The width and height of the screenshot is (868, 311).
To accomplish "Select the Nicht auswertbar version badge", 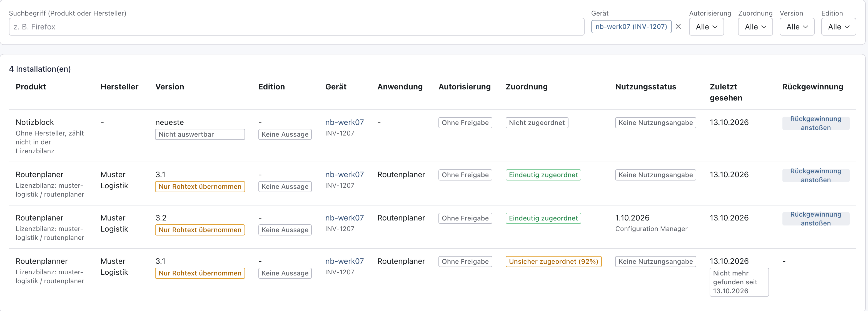I will [200, 134].
